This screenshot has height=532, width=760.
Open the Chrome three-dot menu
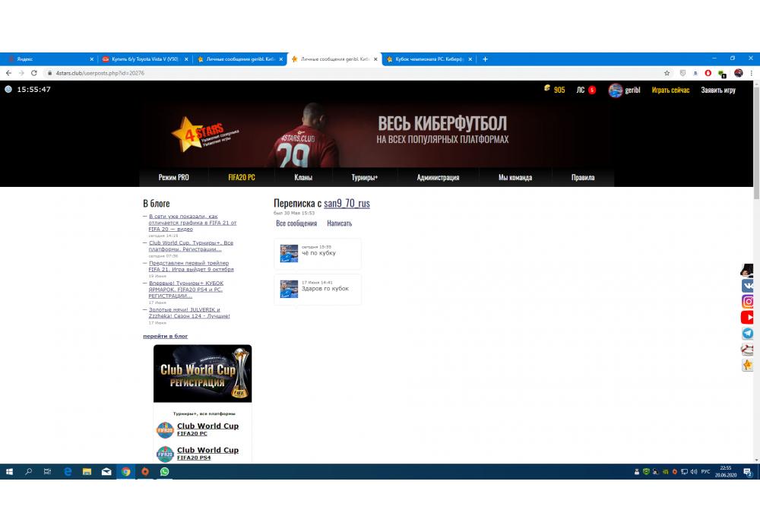coord(751,73)
